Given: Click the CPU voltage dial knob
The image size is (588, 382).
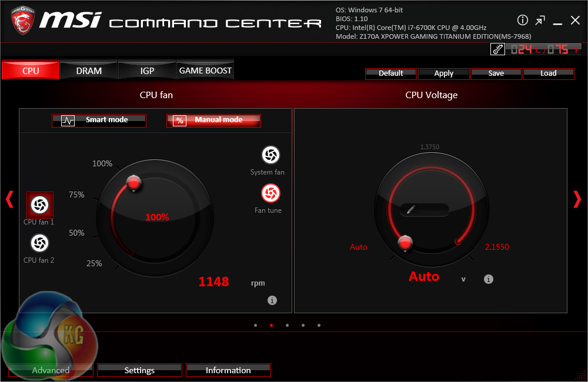Looking at the screenshot, I should (405, 243).
